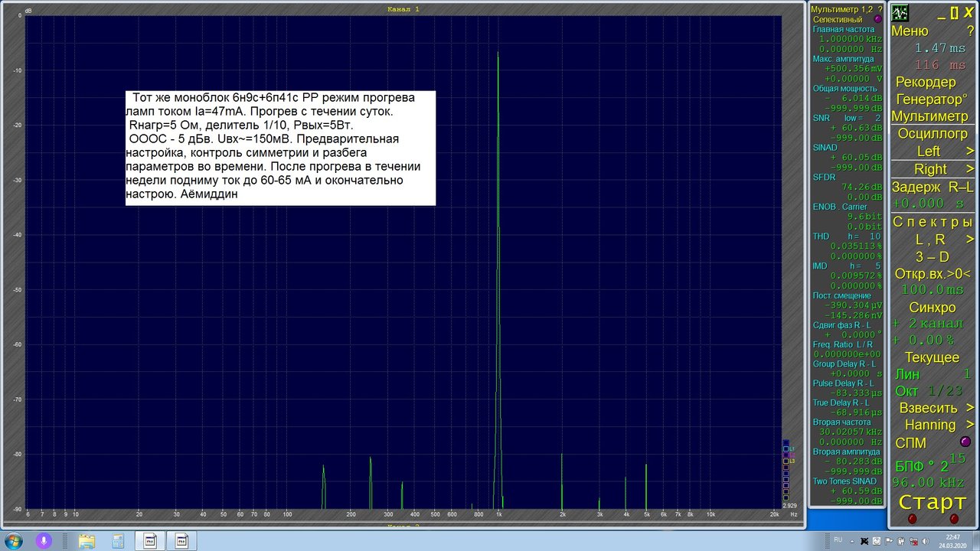Change the 1/23 octave fraction
980x551 pixels.
[x=945, y=391]
